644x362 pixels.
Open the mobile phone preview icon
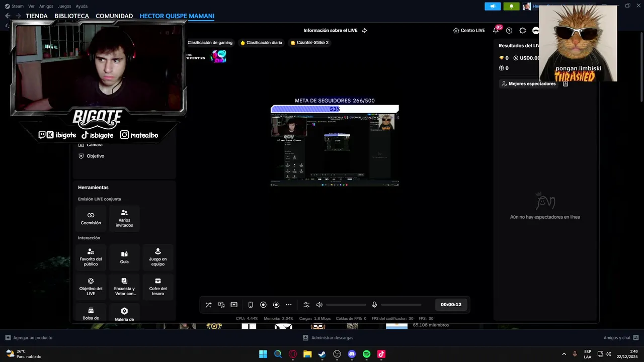251,305
